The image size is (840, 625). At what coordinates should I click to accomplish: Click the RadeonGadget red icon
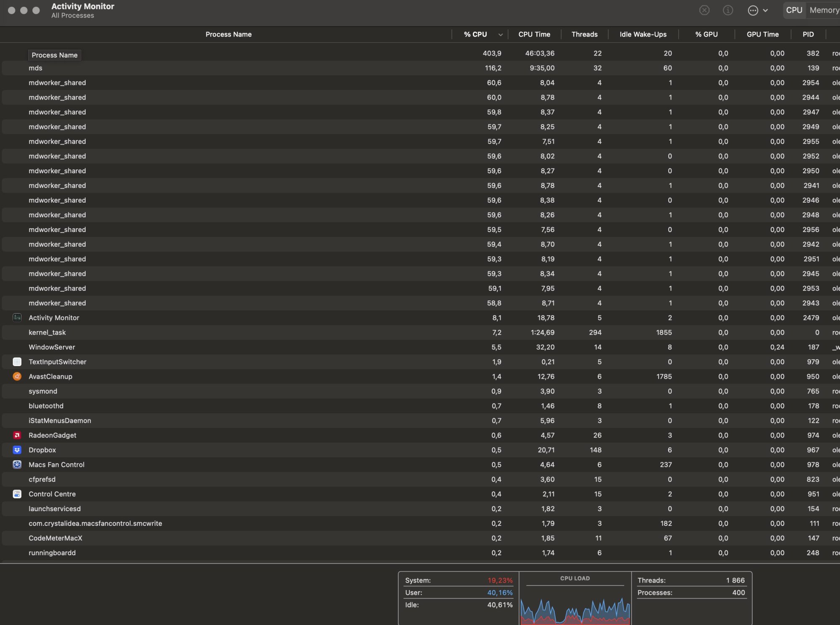click(x=17, y=435)
